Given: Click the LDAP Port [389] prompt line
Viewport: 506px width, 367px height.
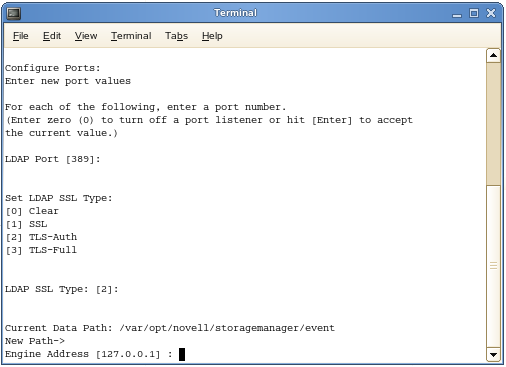Looking at the screenshot, I should 52,159.
